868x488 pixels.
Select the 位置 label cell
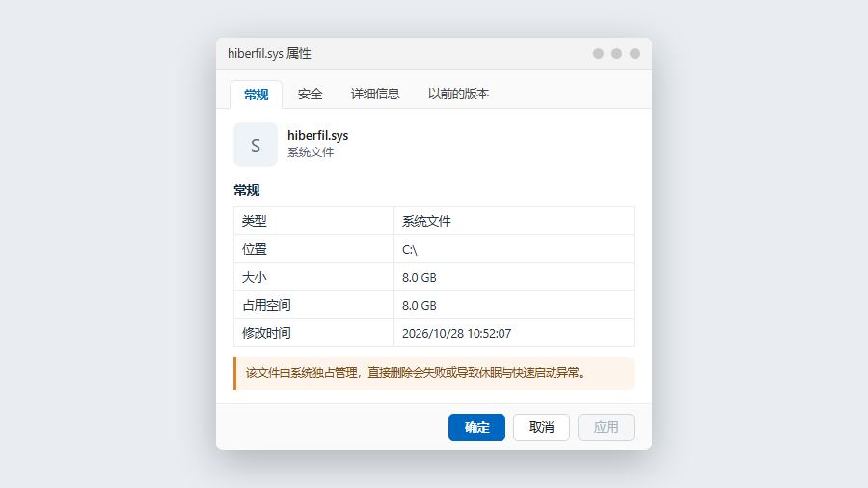tap(313, 249)
